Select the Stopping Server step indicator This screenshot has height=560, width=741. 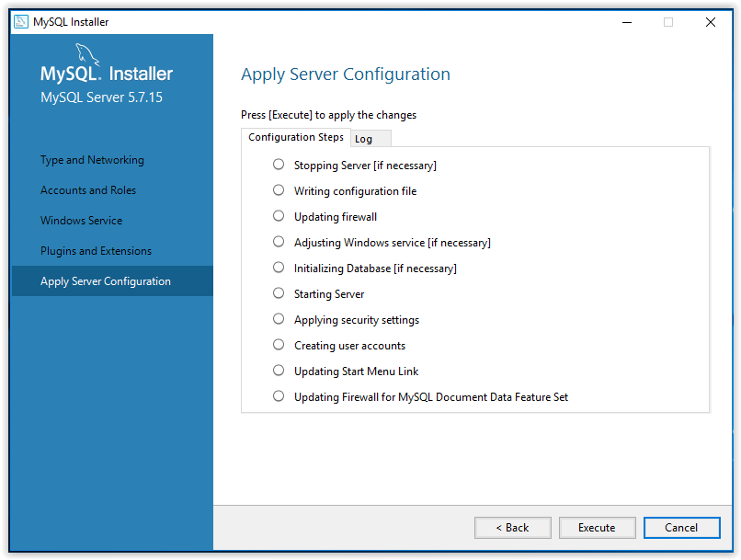pyautogui.click(x=279, y=165)
